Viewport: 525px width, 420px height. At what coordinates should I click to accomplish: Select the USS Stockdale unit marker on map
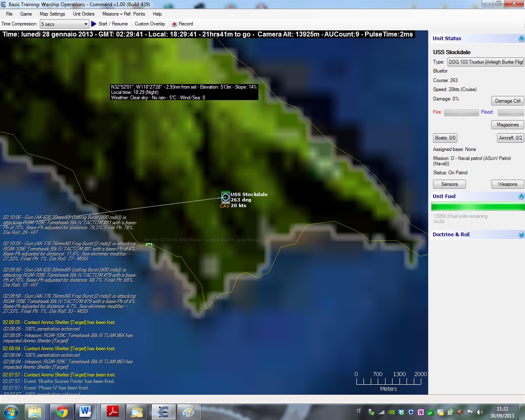(x=226, y=197)
